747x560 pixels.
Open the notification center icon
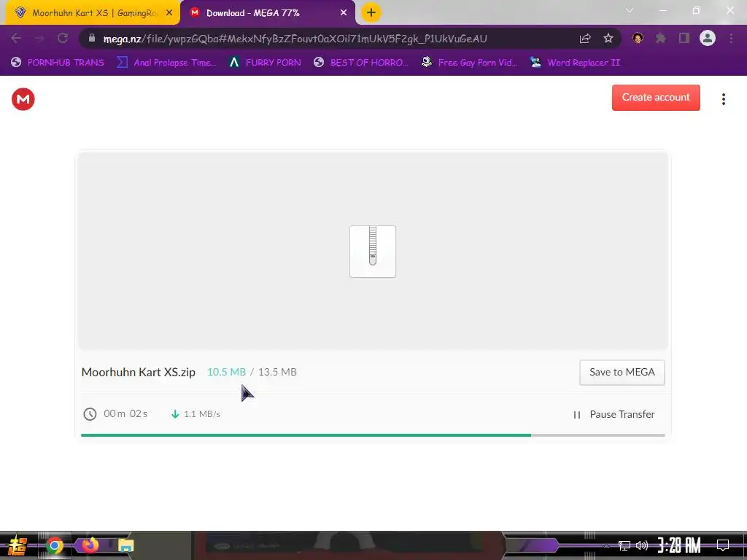point(723,545)
